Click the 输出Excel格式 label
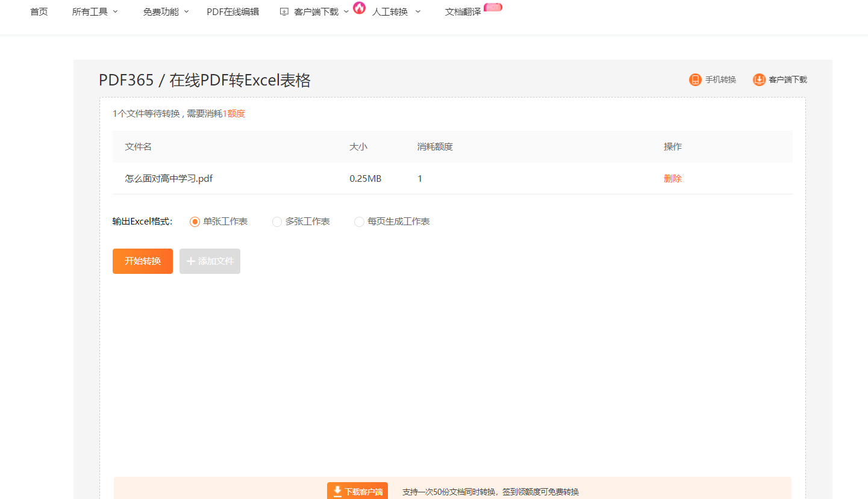The width and height of the screenshot is (868, 499). tap(142, 222)
